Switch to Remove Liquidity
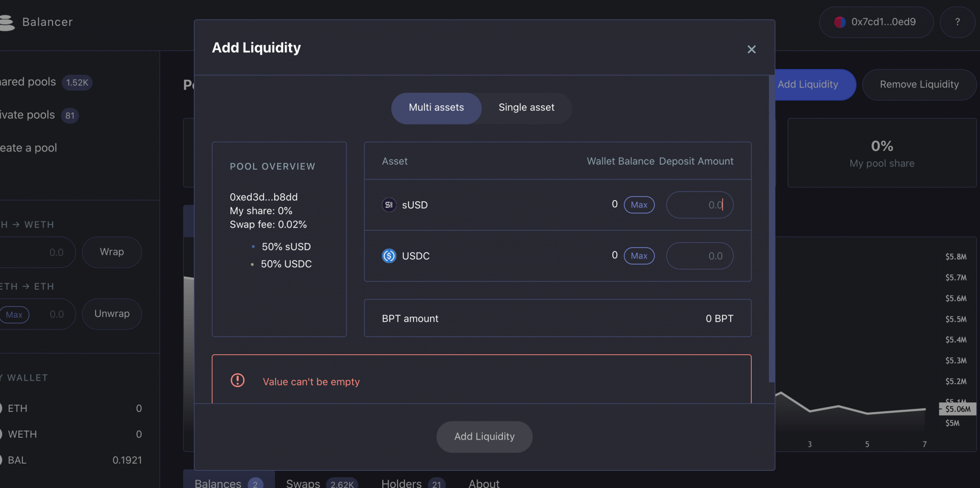The image size is (980, 488). coord(919,84)
